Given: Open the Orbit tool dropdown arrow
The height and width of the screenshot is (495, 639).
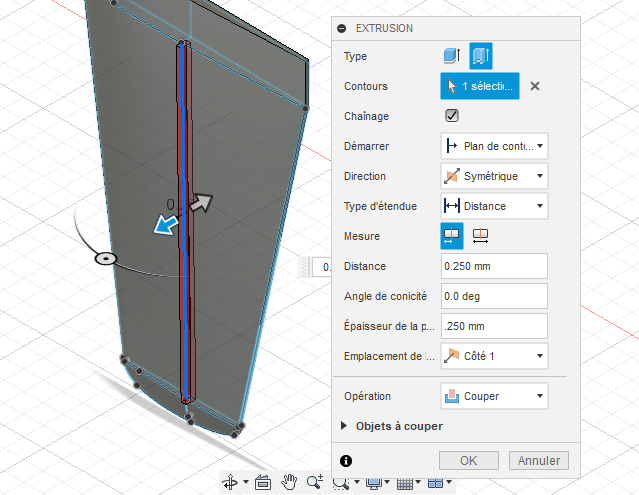Looking at the screenshot, I should 246,482.
